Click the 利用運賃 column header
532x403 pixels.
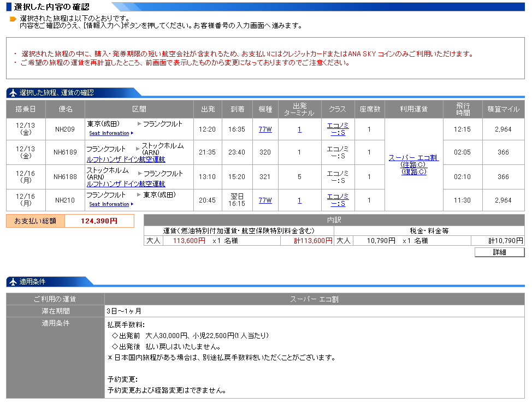[413, 109]
